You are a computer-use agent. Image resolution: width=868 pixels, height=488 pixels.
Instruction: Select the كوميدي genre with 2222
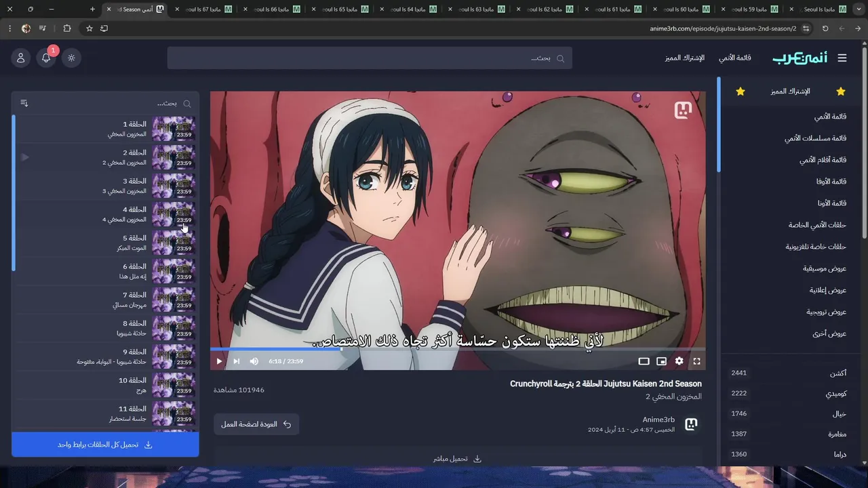point(788,394)
